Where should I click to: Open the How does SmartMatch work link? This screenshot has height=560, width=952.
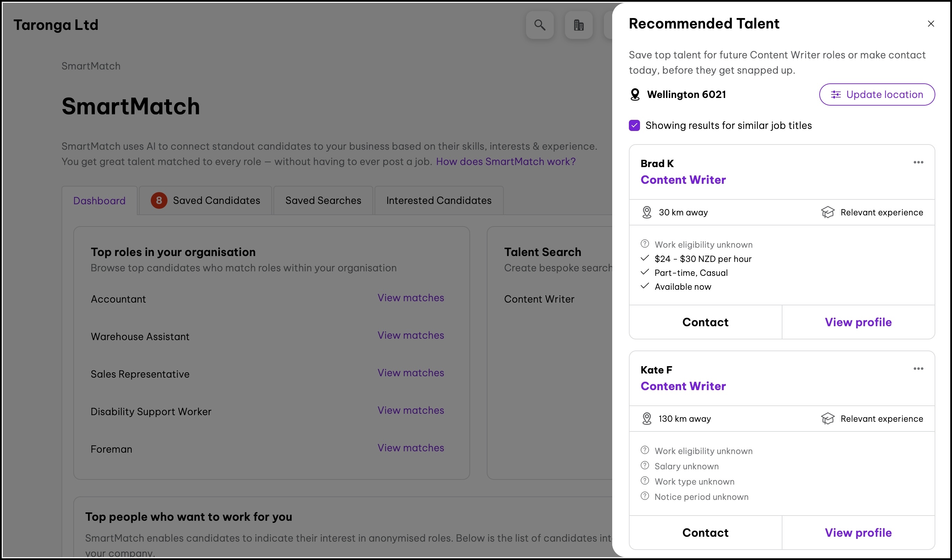tap(506, 162)
